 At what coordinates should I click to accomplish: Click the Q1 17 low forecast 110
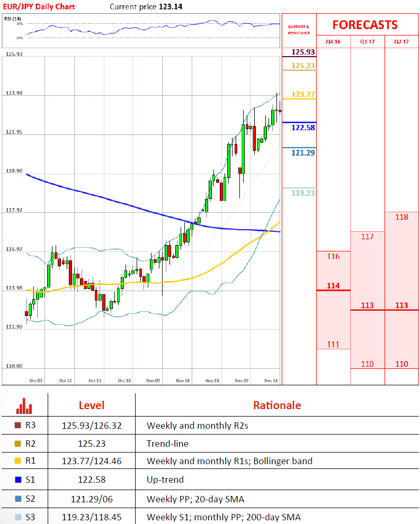point(367,364)
